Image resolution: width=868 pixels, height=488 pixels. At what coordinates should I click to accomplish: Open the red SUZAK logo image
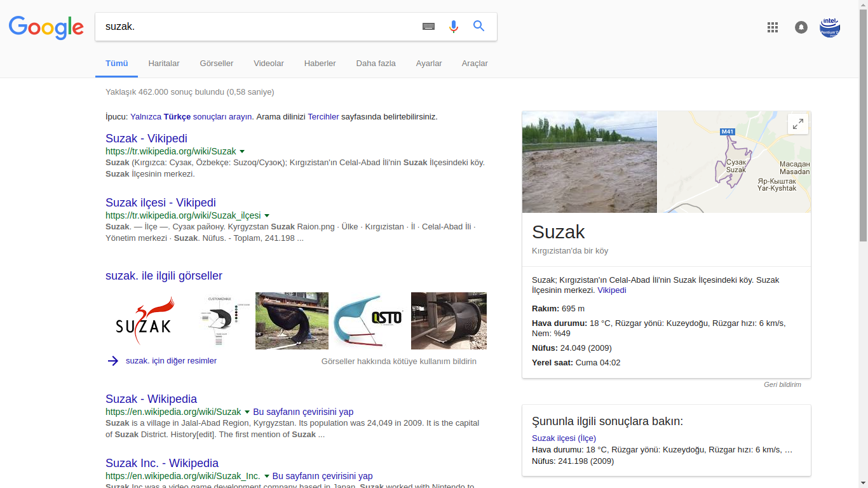point(145,321)
